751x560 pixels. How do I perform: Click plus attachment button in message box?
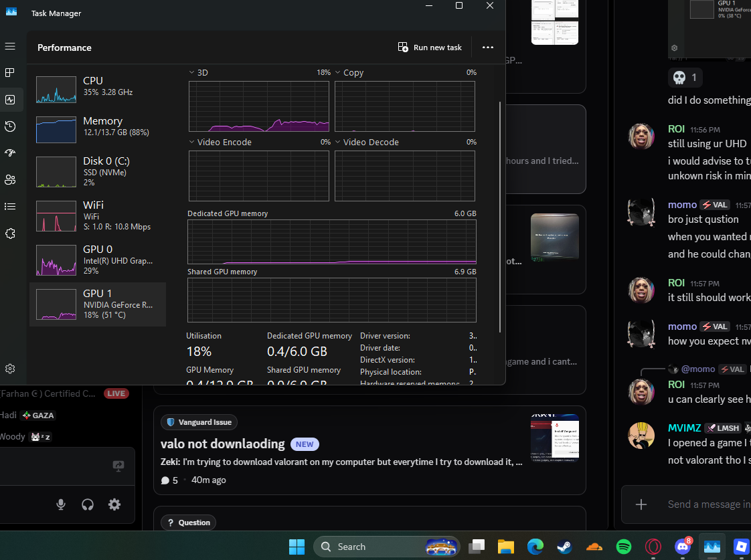641,504
